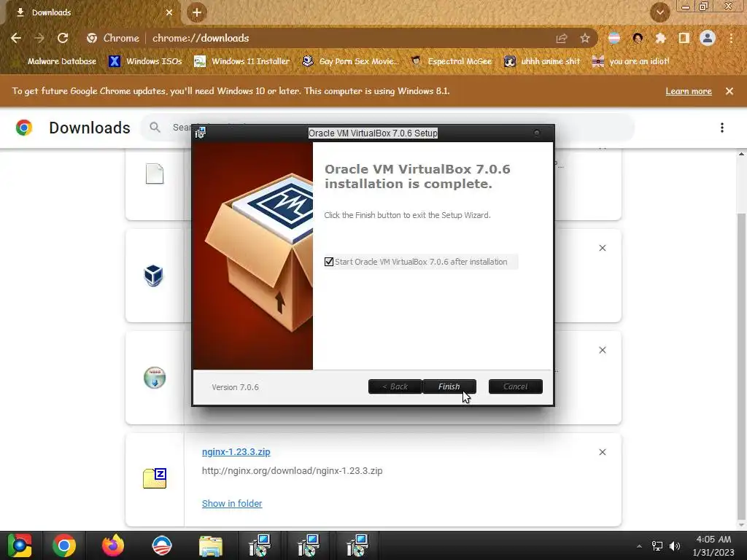Open the Espectral McGee bookmark
The height and width of the screenshot is (560, 747).
click(x=452, y=61)
